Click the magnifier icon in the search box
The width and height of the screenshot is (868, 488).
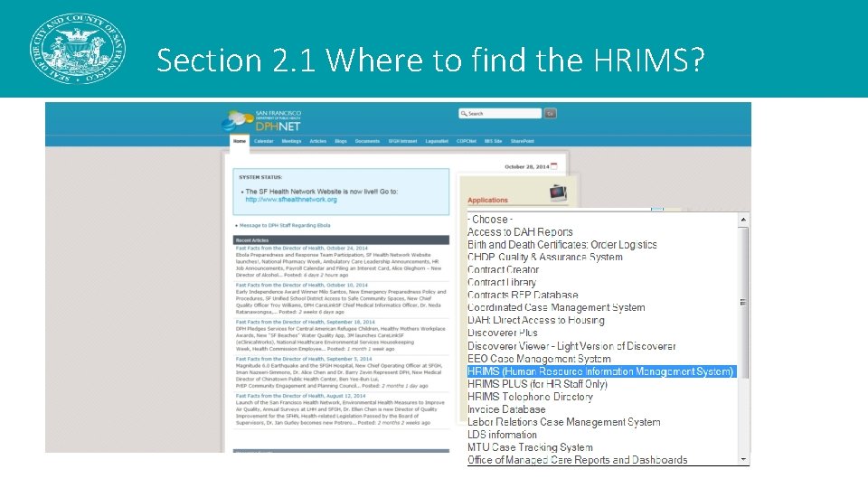click(x=464, y=114)
